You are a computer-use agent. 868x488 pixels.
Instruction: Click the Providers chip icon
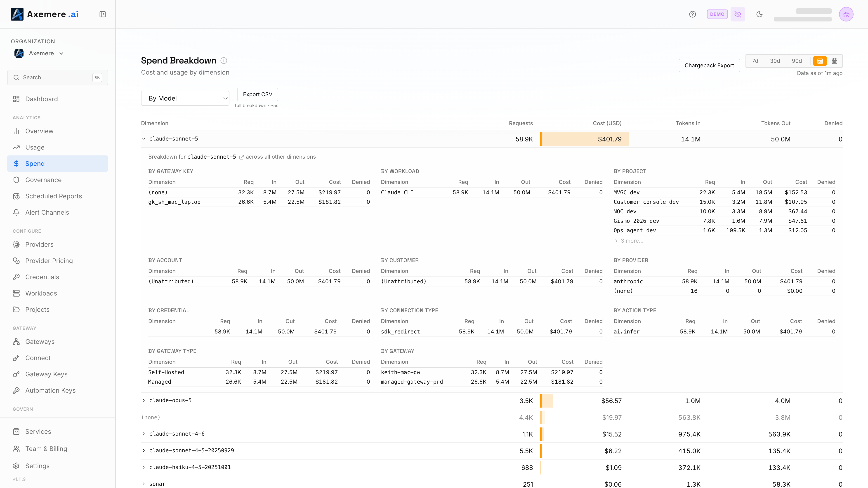[16, 244]
